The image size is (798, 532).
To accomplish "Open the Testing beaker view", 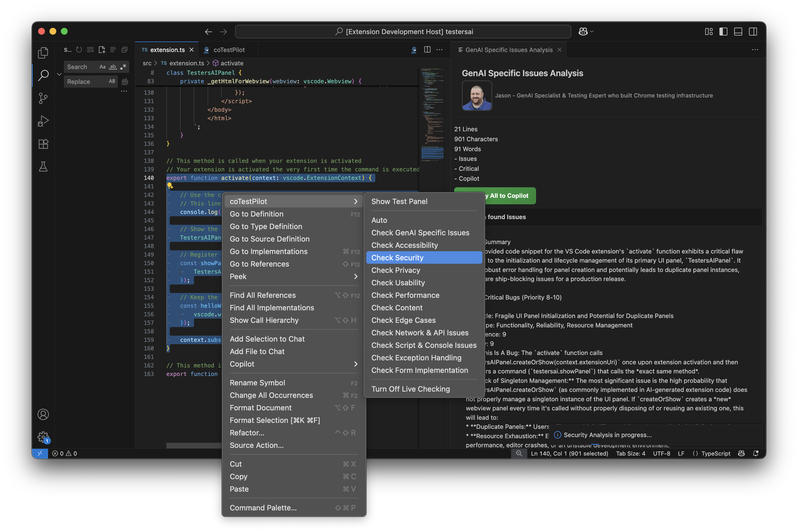I will coord(43,167).
